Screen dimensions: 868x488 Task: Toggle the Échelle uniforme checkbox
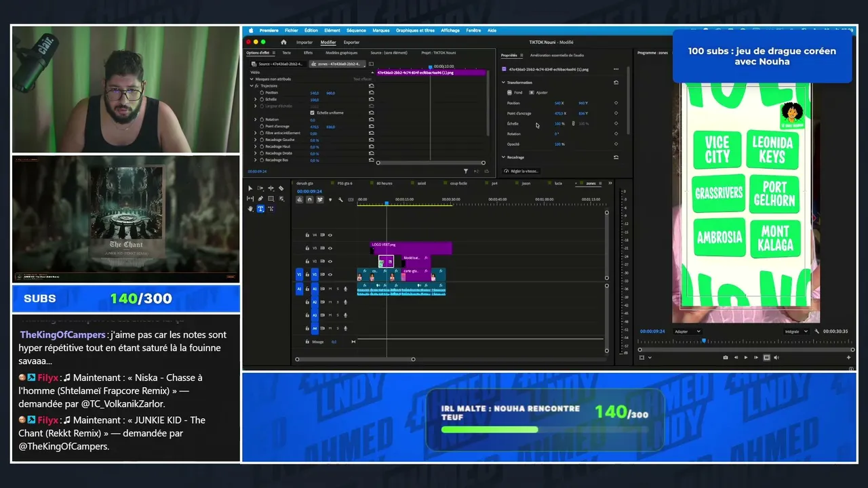pyautogui.click(x=312, y=113)
